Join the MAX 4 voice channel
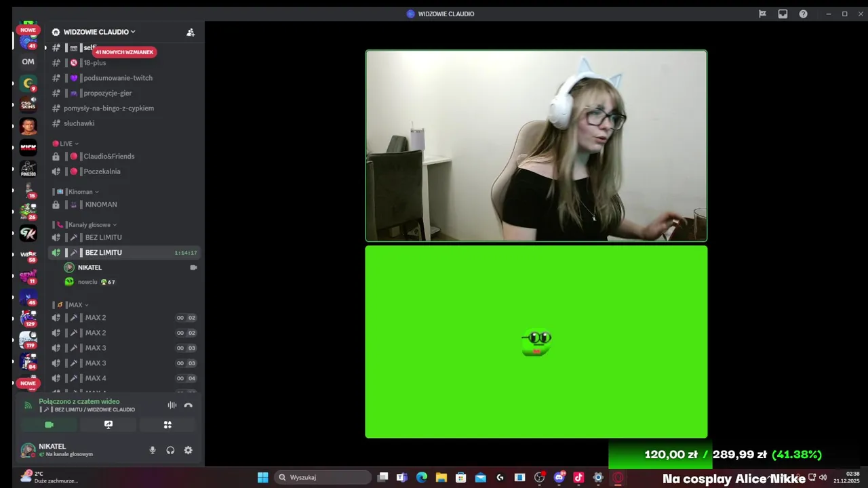 click(x=125, y=378)
